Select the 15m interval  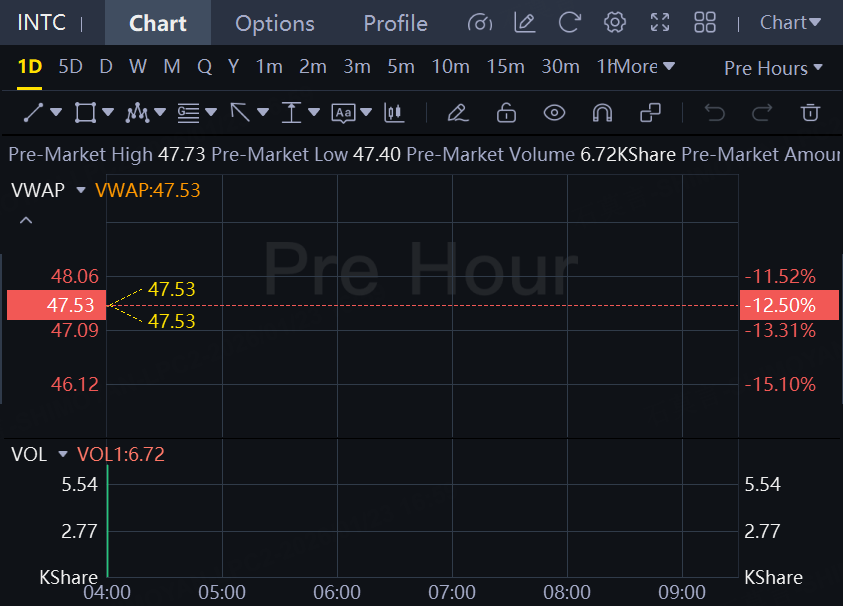coord(505,67)
